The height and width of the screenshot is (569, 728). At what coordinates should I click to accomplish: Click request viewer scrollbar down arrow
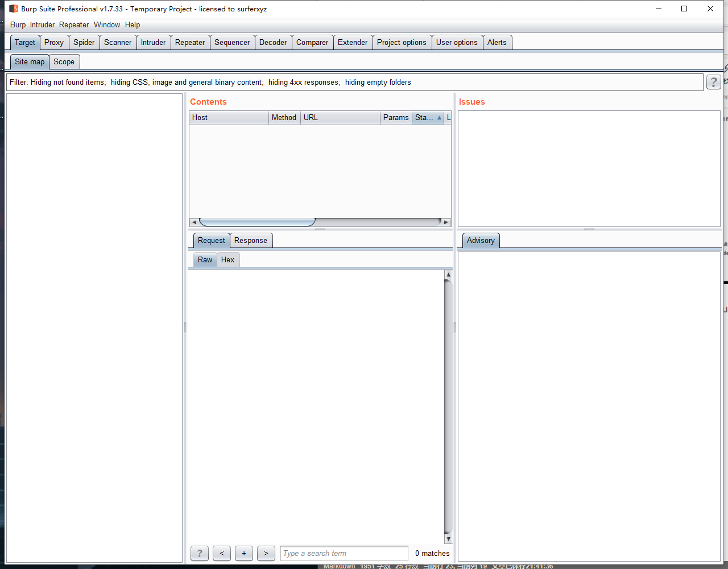448,539
